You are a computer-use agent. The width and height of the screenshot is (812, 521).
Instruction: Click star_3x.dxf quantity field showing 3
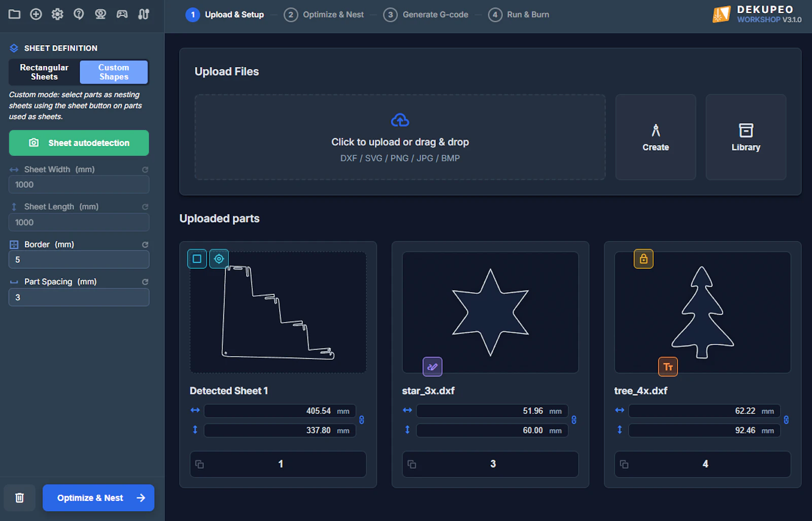(x=490, y=464)
